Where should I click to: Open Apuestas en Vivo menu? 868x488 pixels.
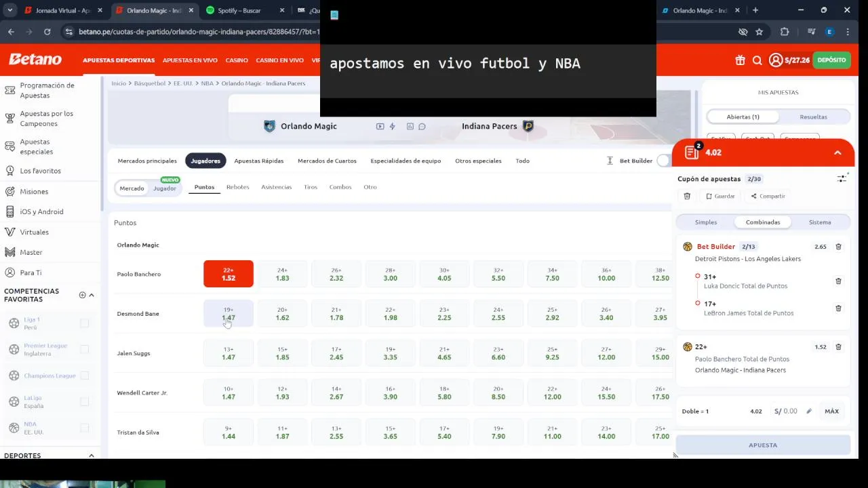(x=190, y=60)
